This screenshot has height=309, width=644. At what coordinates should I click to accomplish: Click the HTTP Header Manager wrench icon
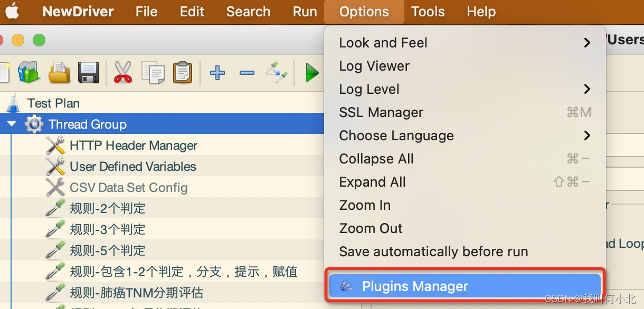(x=55, y=146)
